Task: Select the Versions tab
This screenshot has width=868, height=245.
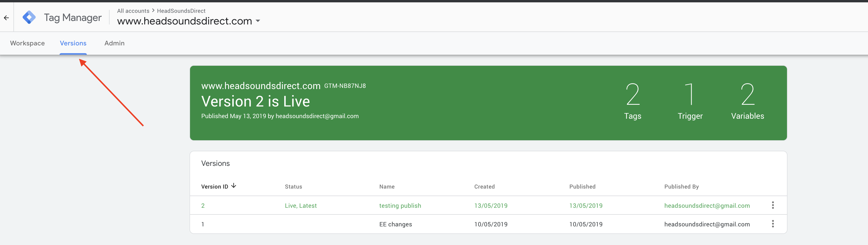Action: tap(73, 43)
